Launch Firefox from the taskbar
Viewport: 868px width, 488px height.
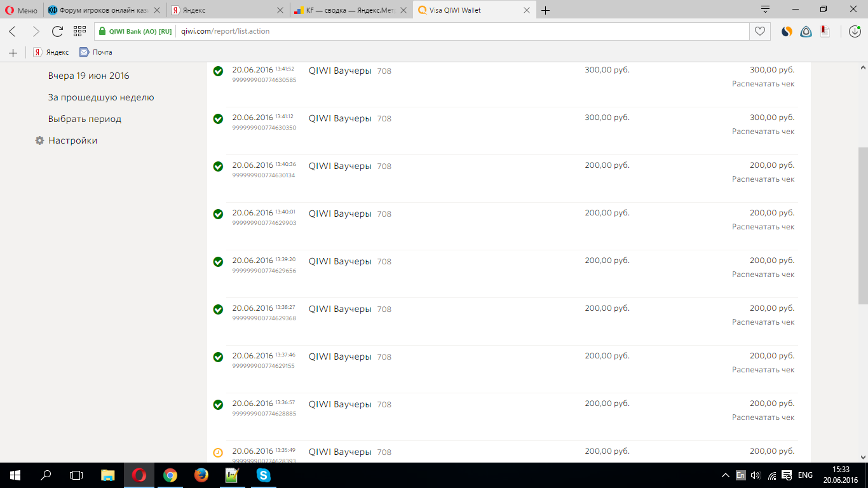[x=201, y=475]
